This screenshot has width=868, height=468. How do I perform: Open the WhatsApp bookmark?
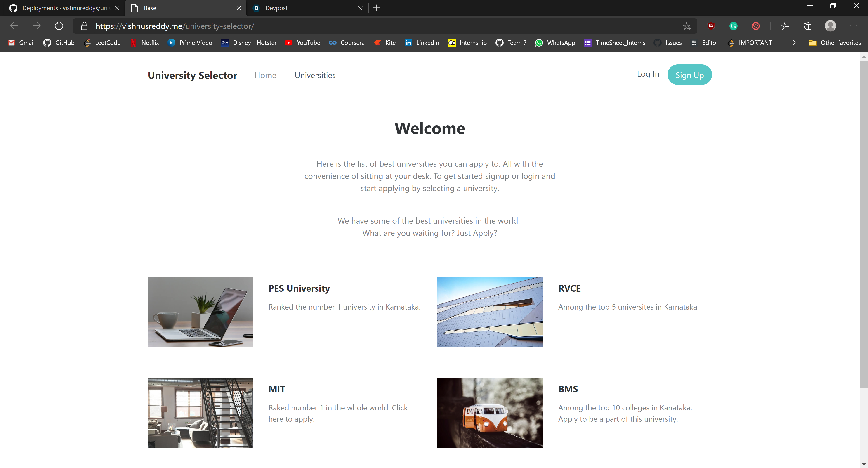(555, 43)
